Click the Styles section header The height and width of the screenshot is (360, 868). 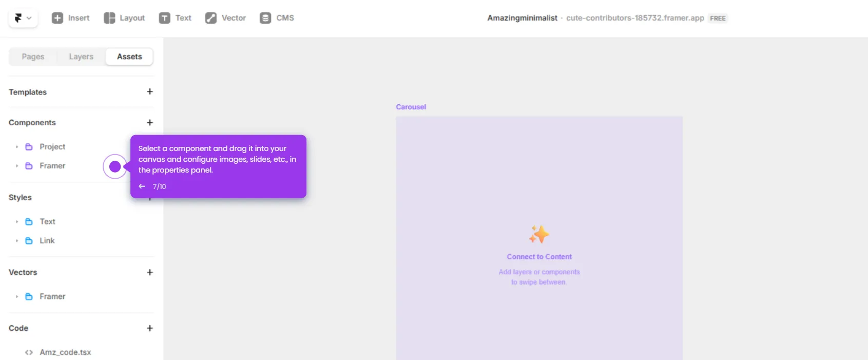(x=20, y=198)
